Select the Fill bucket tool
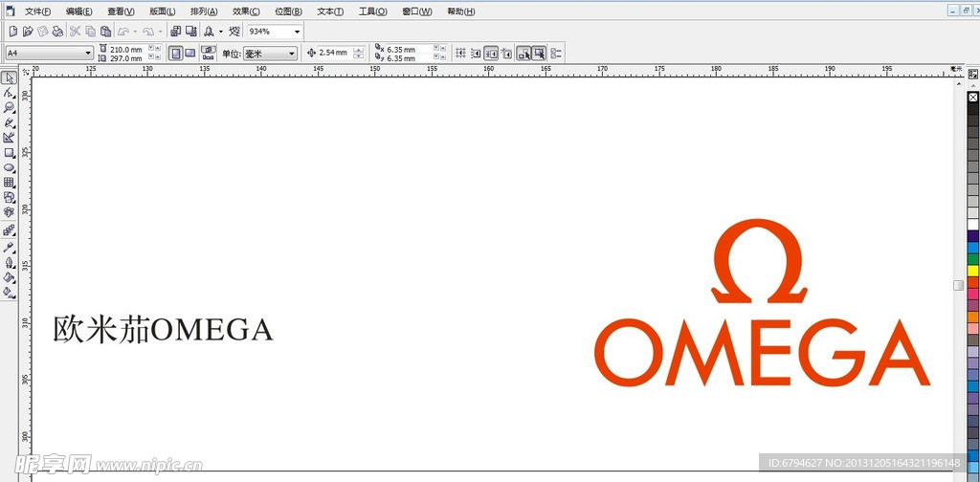Viewport: 980px width, 482px height. coord(9,276)
